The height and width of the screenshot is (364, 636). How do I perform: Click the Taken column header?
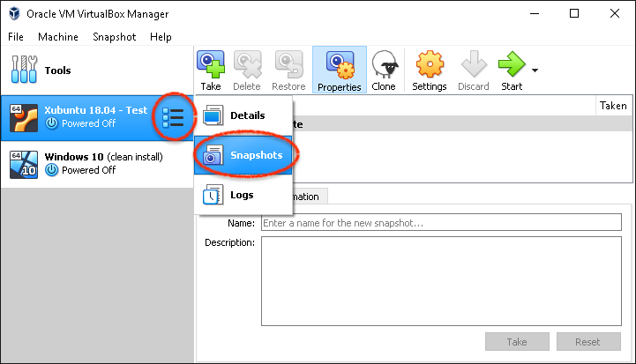coord(613,106)
